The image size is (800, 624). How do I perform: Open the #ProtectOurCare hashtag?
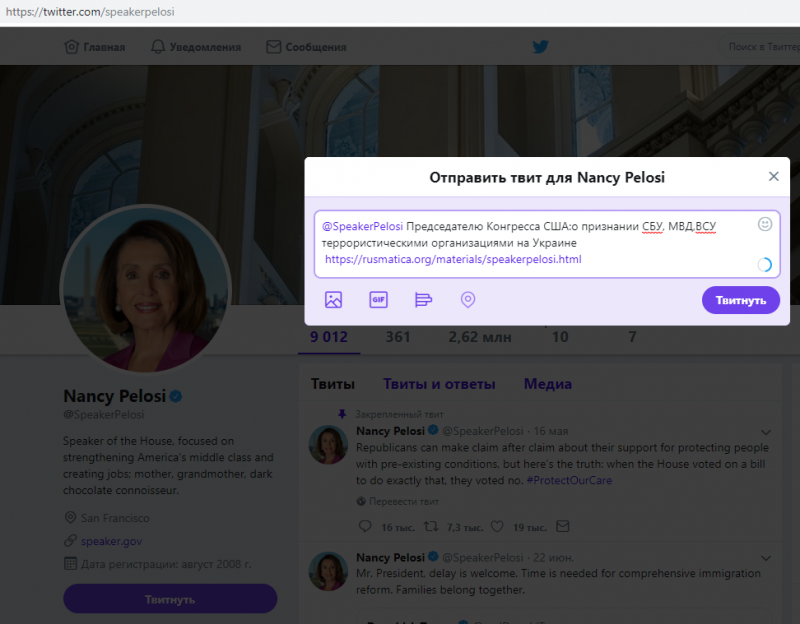coord(569,480)
